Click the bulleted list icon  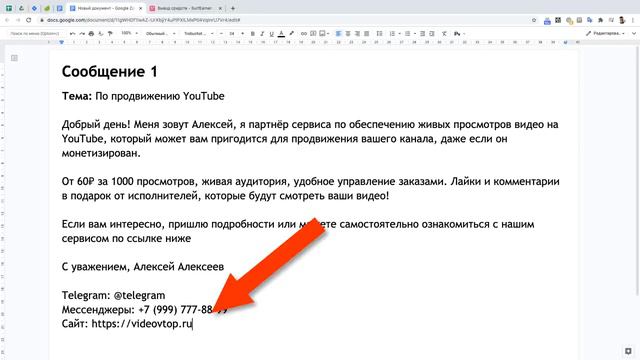click(x=407, y=33)
